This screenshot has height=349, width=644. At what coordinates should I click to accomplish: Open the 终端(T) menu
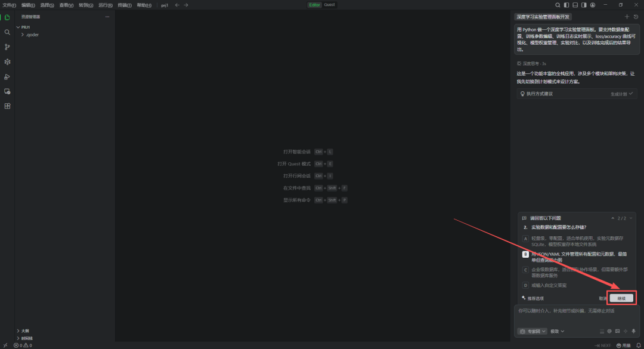coord(125,5)
